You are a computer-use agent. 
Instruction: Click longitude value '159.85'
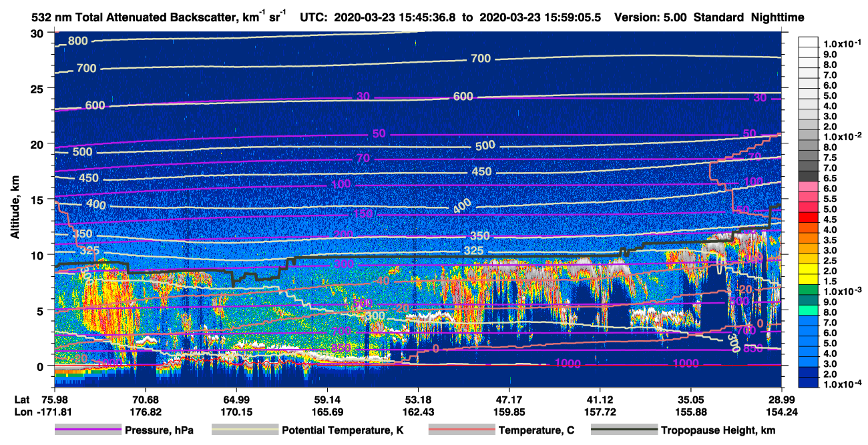pos(509,411)
